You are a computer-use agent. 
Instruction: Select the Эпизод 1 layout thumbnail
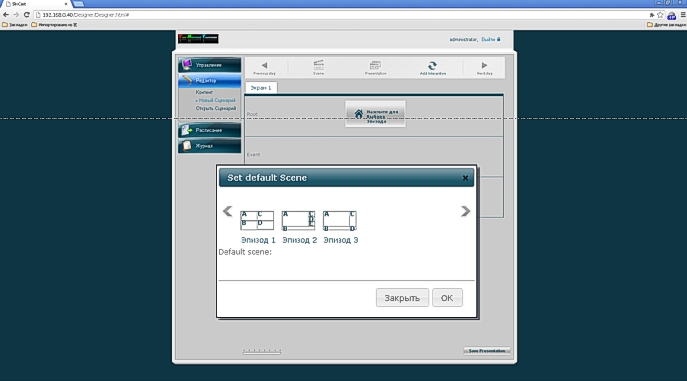point(257,220)
